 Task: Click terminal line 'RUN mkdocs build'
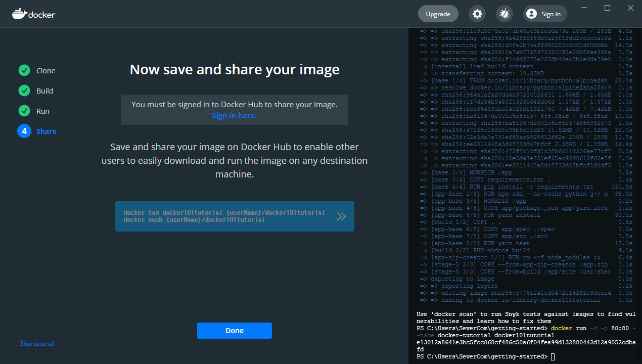[x=526, y=250]
